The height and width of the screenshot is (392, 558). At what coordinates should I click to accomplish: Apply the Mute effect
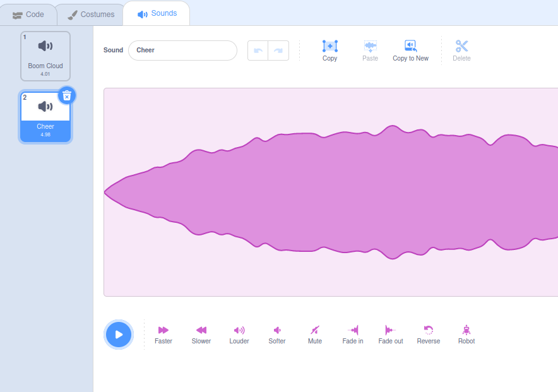(x=314, y=333)
